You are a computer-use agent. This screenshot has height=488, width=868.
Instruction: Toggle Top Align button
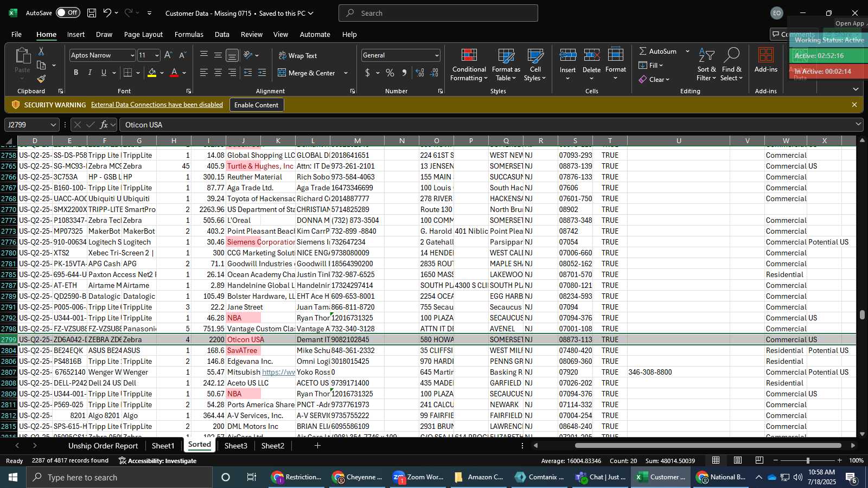203,55
